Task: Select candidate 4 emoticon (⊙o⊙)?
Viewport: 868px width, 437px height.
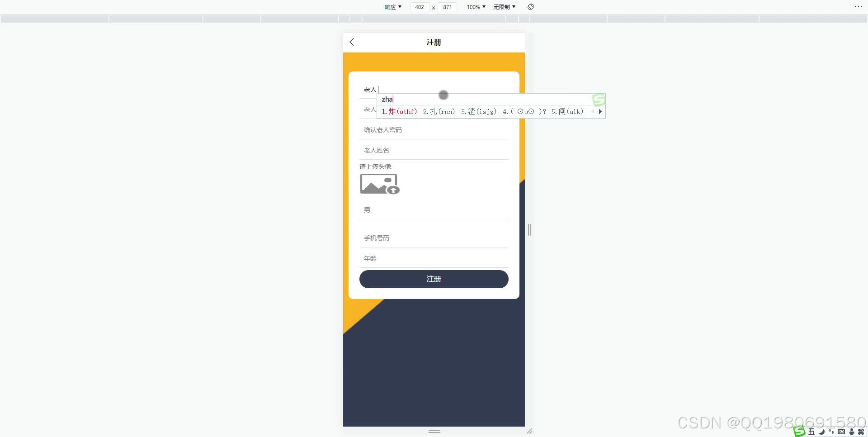Action: pos(524,111)
